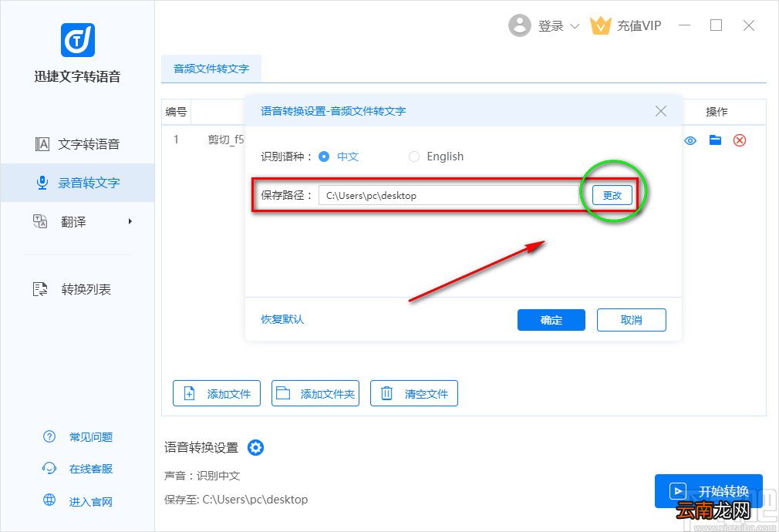Click the translate icon beside 翻译
The image size is (779, 532).
[40, 221]
